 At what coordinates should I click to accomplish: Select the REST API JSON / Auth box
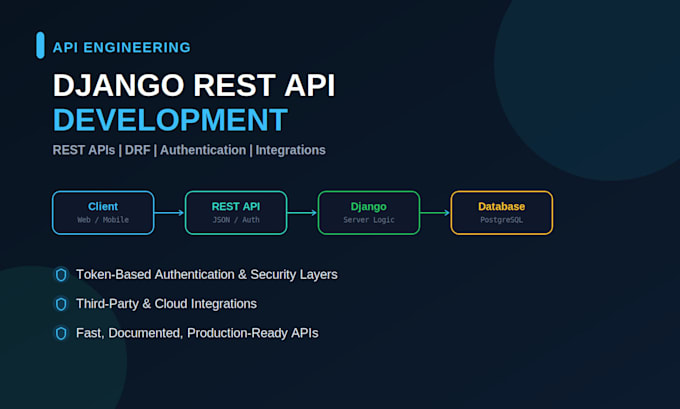[236, 213]
